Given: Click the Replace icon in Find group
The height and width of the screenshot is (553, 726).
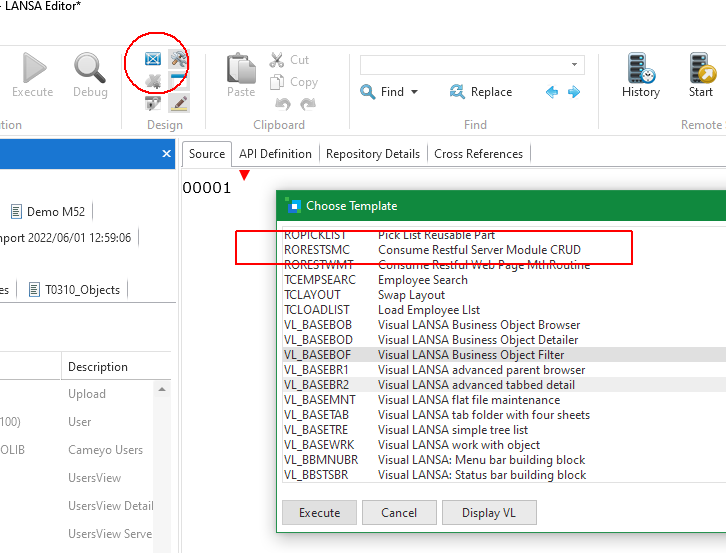Looking at the screenshot, I should tap(458, 92).
